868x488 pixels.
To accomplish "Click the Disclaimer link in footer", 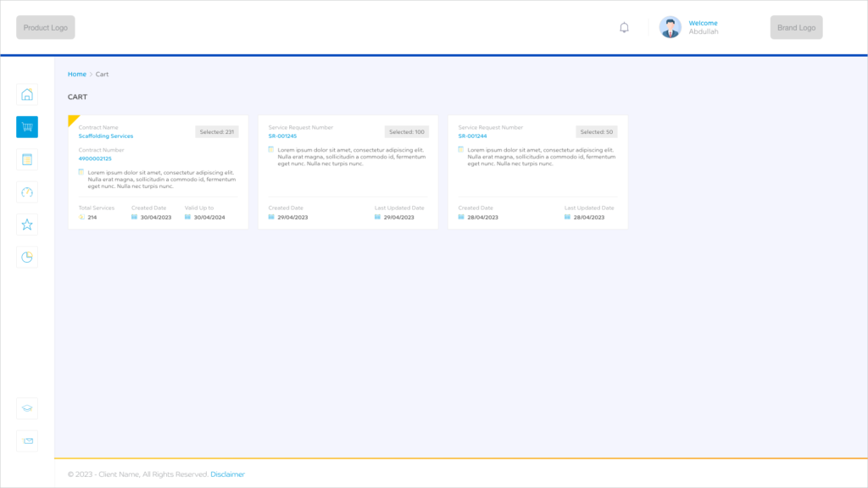I will (x=227, y=474).
